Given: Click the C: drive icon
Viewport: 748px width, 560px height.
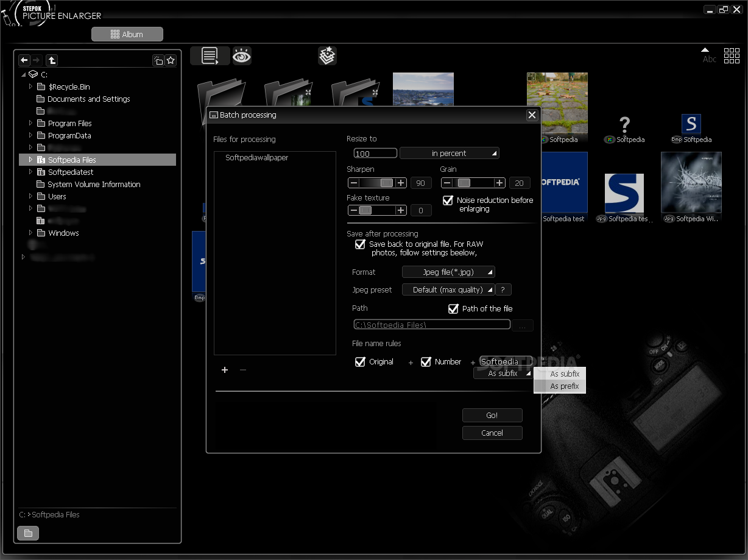Looking at the screenshot, I should click(33, 74).
